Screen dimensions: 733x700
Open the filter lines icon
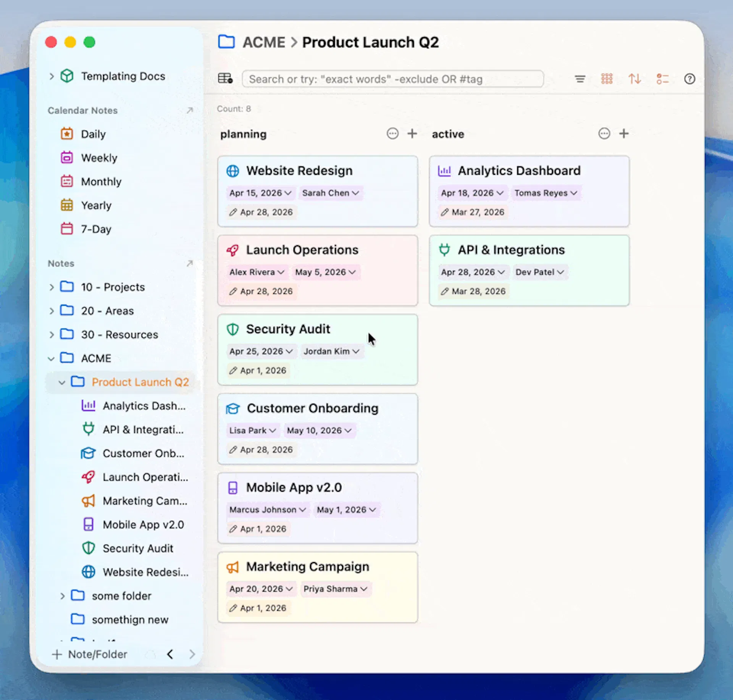click(580, 79)
